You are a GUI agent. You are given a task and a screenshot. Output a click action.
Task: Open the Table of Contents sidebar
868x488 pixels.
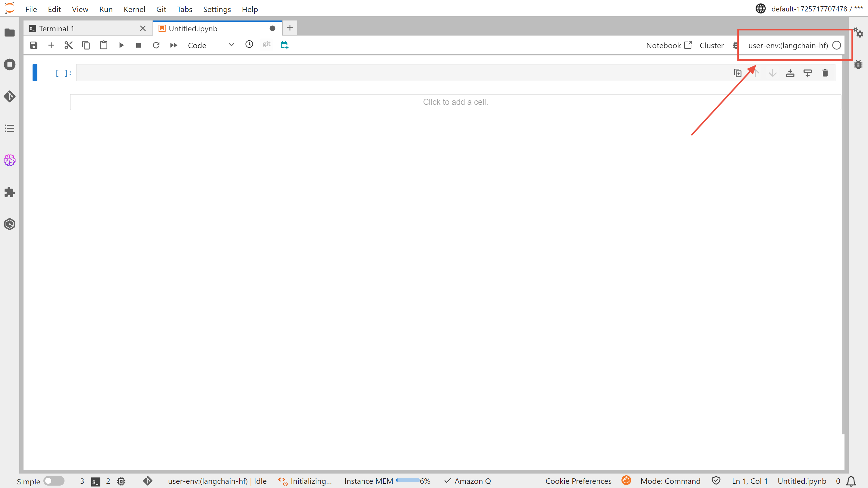click(9, 128)
